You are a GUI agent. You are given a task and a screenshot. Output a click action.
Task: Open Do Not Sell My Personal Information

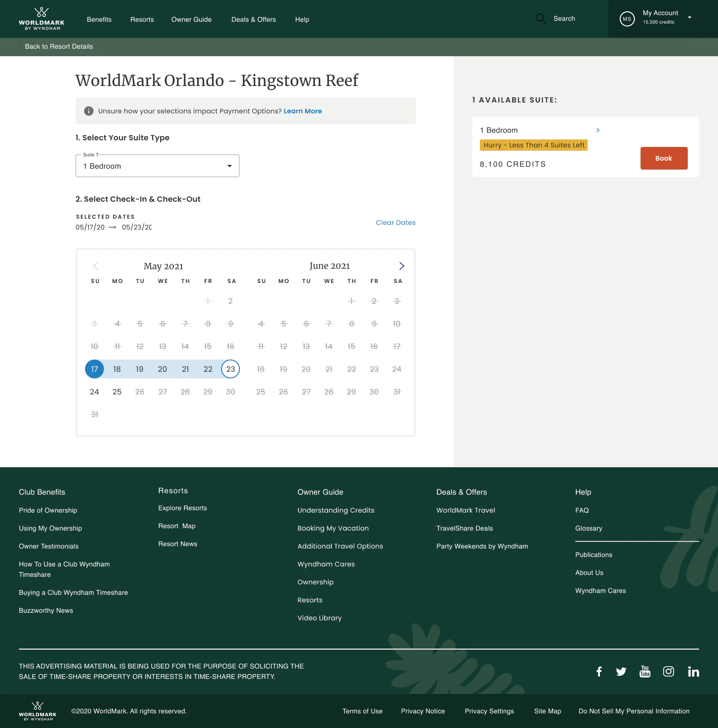click(x=634, y=711)
